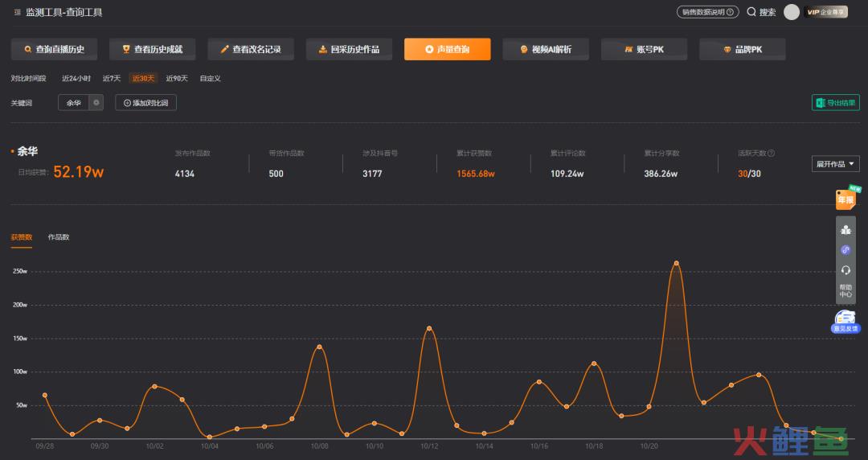Select the 近7天 time range

[111, 79]
